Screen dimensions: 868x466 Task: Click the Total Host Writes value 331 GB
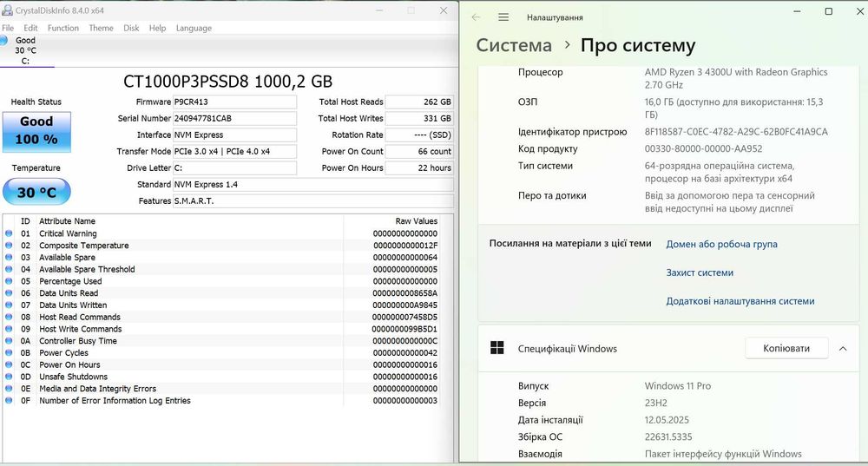pos(419,118)
